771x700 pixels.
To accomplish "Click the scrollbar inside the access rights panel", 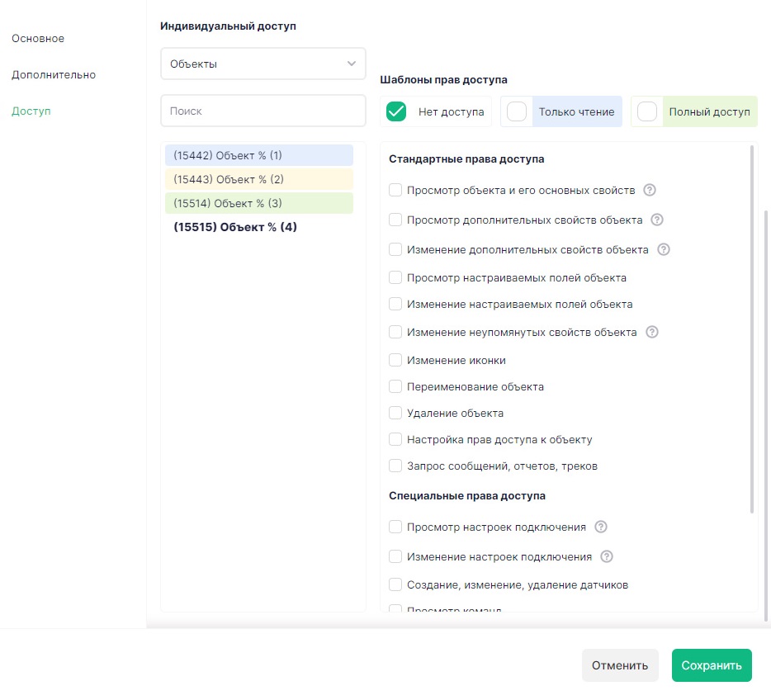I will pyautogui.click(x=752, y=329).
